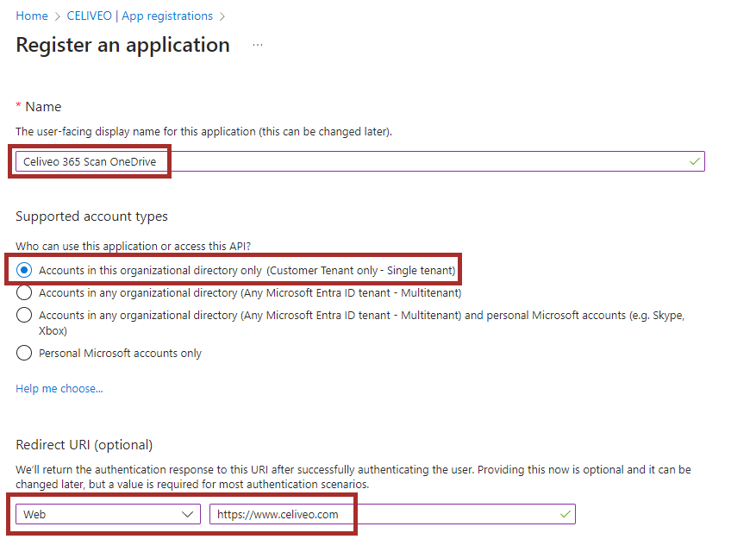Expand the Web platform dropdown
The width and height of the screenshot is (756, 558).
click(103, 514)
